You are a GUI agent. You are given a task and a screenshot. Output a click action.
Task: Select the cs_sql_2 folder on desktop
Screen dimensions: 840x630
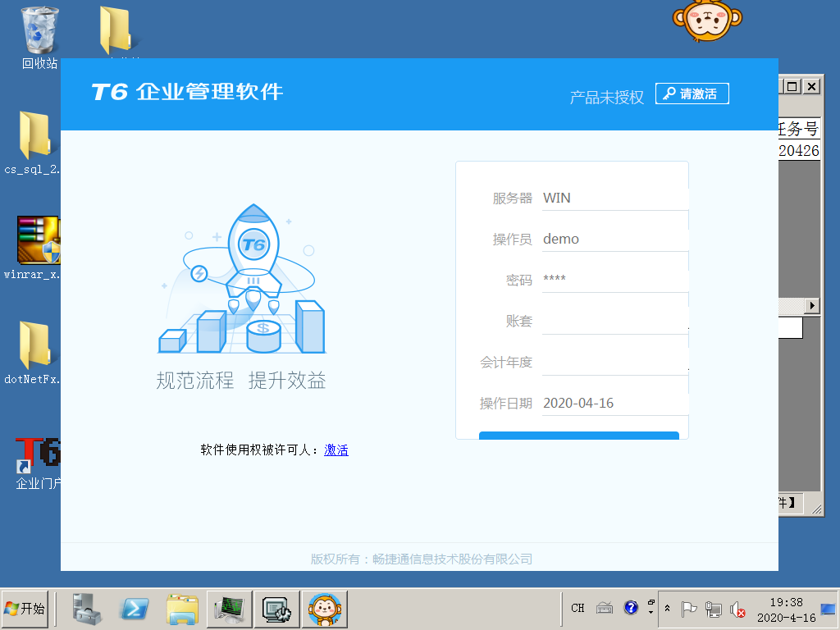(x=33, y=143)
